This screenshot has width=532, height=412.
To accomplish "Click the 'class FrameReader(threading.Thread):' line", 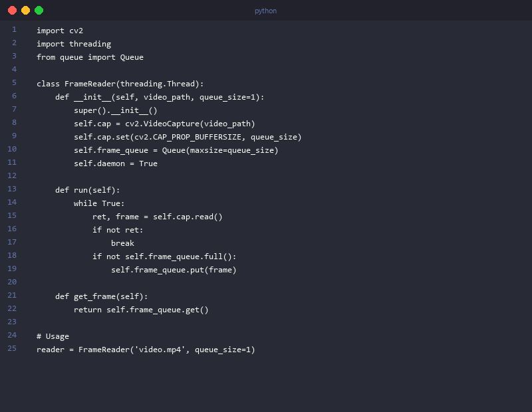I will coord(120,84).
